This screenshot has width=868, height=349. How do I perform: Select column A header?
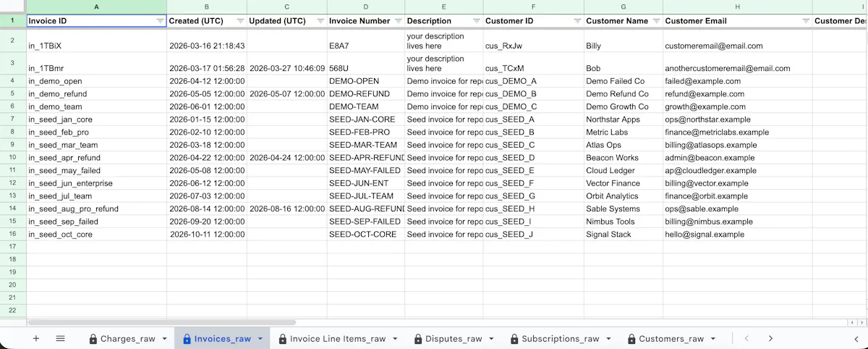97,7
